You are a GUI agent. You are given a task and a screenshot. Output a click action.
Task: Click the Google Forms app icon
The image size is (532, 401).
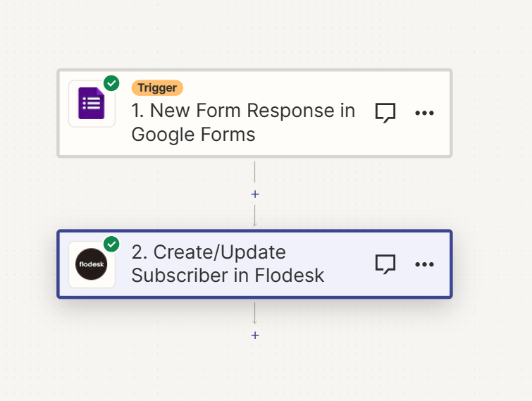pos(92,104)
